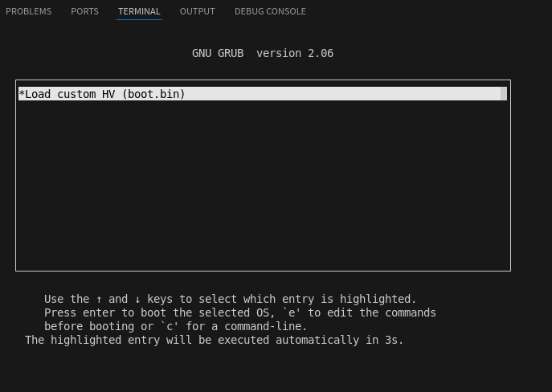Click the 'before booting or c' help line

tap(176, 327)
